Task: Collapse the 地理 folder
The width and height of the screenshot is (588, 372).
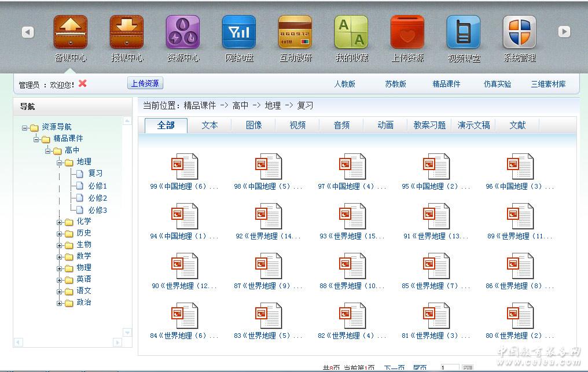Action: coord(60,163)
